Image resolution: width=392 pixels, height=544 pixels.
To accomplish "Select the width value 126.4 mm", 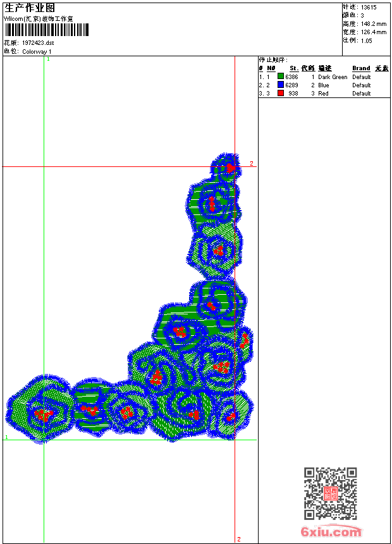I will 374,32.
